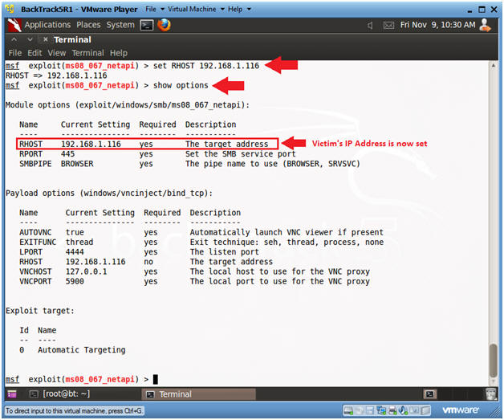Click the 'RHOST => 192.168.1.116' output line

[x=56, y=75]
